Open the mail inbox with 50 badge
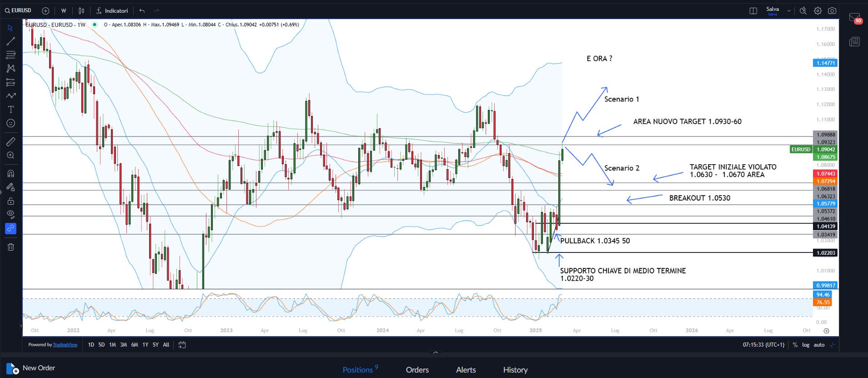The width and height of the screenshot is (868, 378). (854, 18)
